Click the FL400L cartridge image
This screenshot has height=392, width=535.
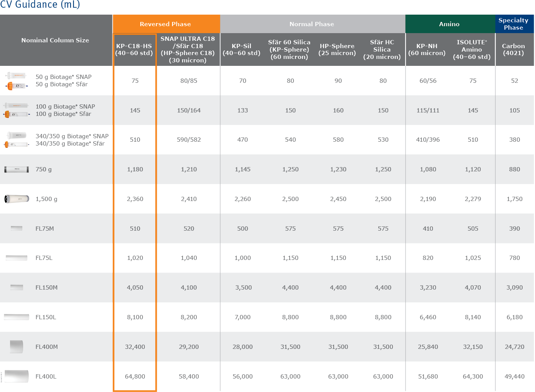pyautogui.click(x=17, y=376)
